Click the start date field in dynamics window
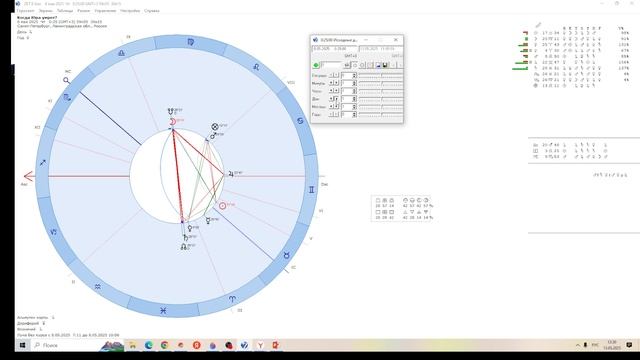 [x=334, y=49]
